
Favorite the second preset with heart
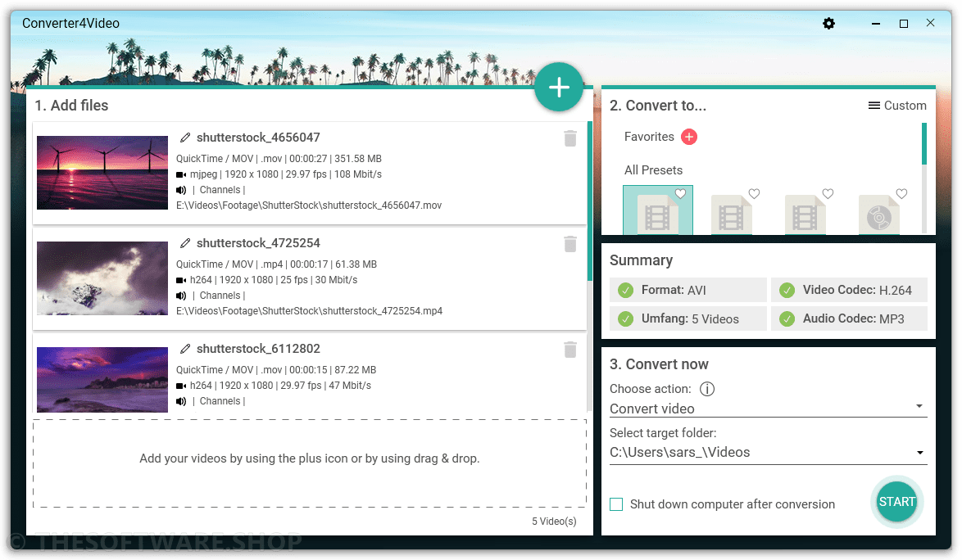pos(754,193)
